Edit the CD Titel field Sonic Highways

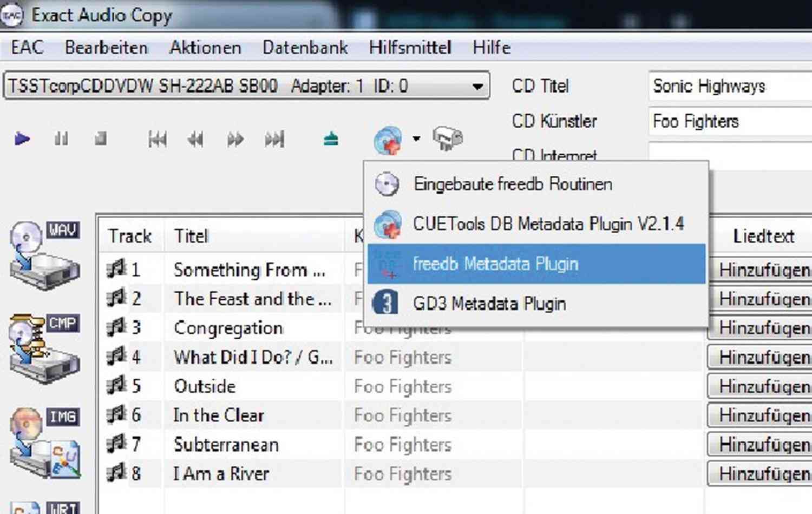point(730,87)
